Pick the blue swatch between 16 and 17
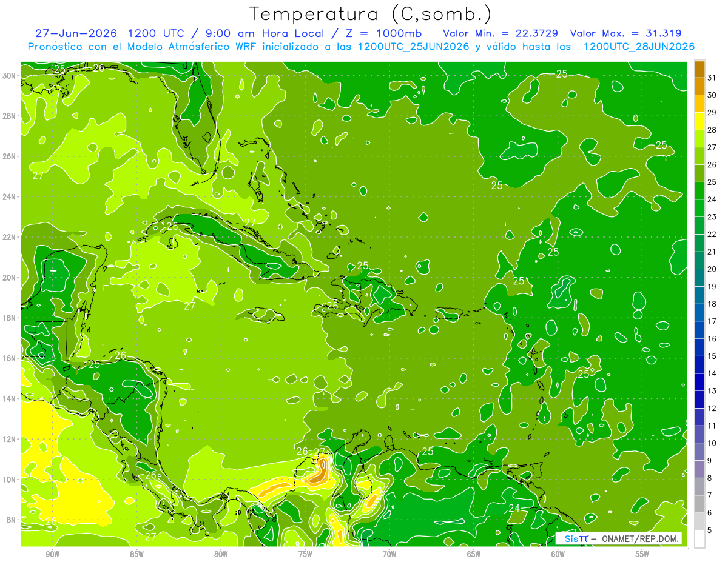 tap(699, 330)
